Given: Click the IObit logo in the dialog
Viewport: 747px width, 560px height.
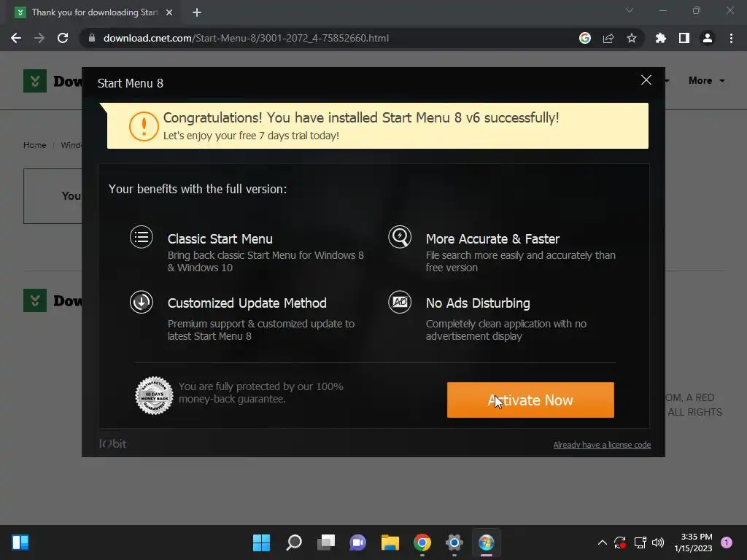Looking at the screenshot, I should (x=113, y=444).
